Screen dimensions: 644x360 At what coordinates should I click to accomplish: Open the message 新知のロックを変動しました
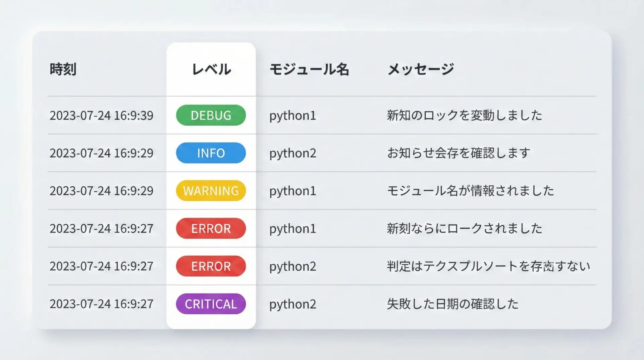click(464, 115)
